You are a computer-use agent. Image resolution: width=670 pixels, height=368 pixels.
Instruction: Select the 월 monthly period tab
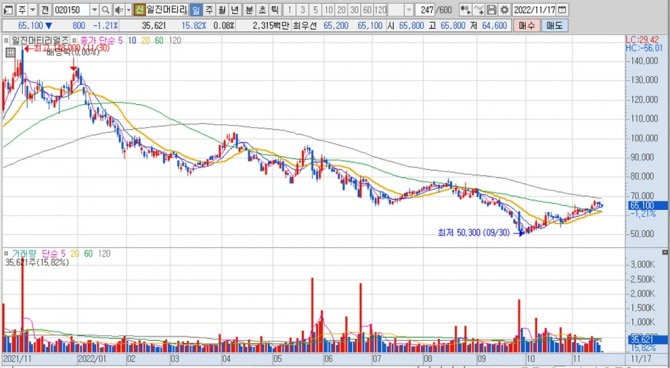[222, 10]
